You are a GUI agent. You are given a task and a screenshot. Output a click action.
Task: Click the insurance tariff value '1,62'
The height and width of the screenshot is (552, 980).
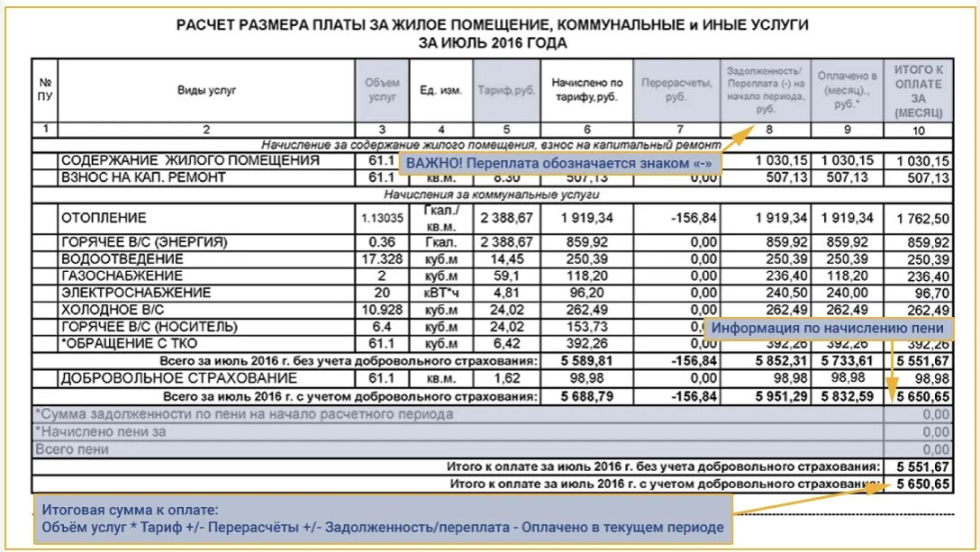click(507, 379)
